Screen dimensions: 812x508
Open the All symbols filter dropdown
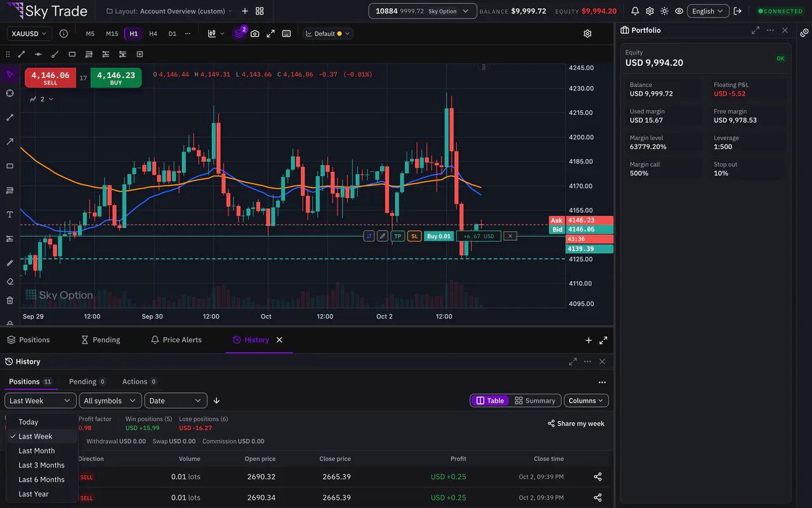click(110, 401)
